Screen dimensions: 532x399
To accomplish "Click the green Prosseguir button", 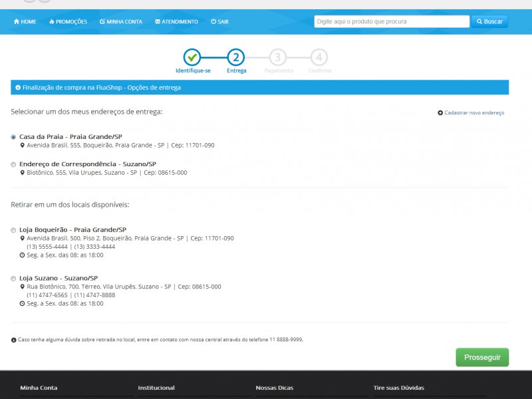I will click(482, 357).
